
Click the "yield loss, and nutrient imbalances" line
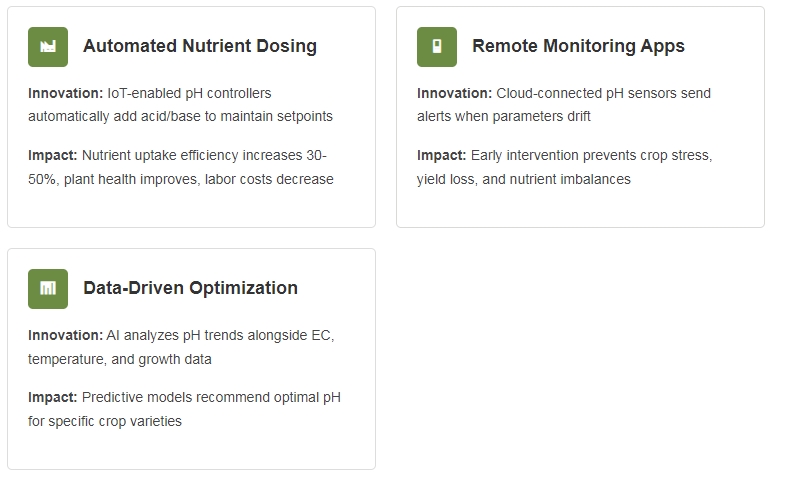(x=524, y=179)
